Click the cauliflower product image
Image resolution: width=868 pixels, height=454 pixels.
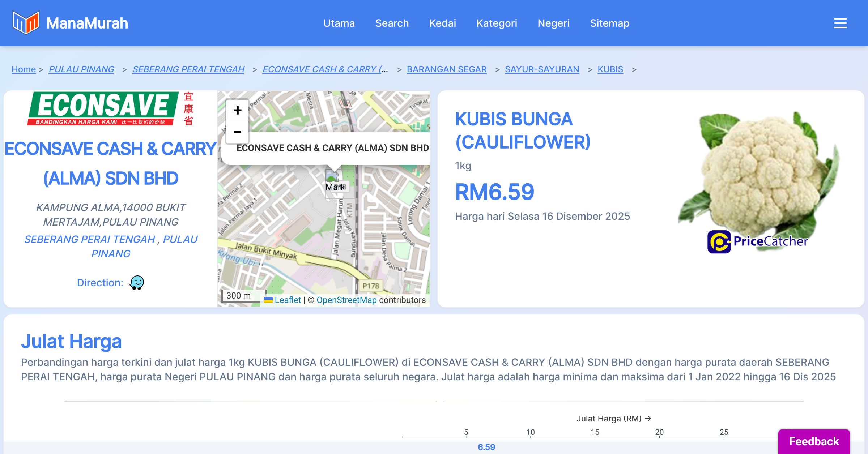[x=759, y=174]
